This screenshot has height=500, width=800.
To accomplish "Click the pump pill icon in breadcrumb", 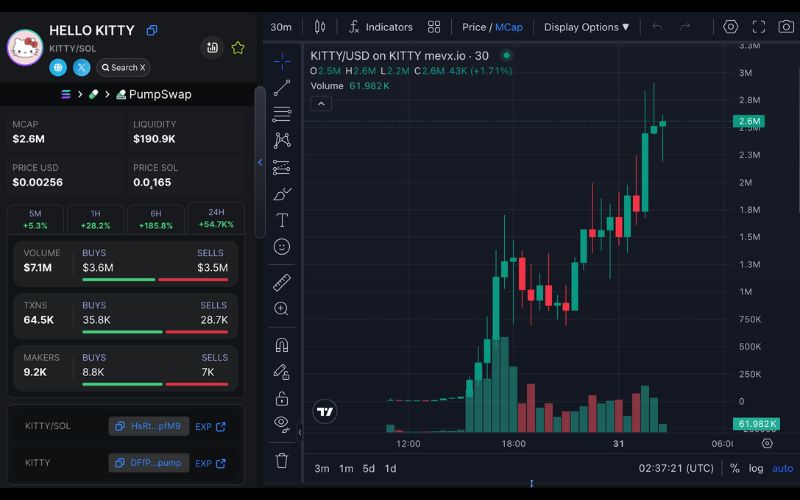I will tap(93, 94).
